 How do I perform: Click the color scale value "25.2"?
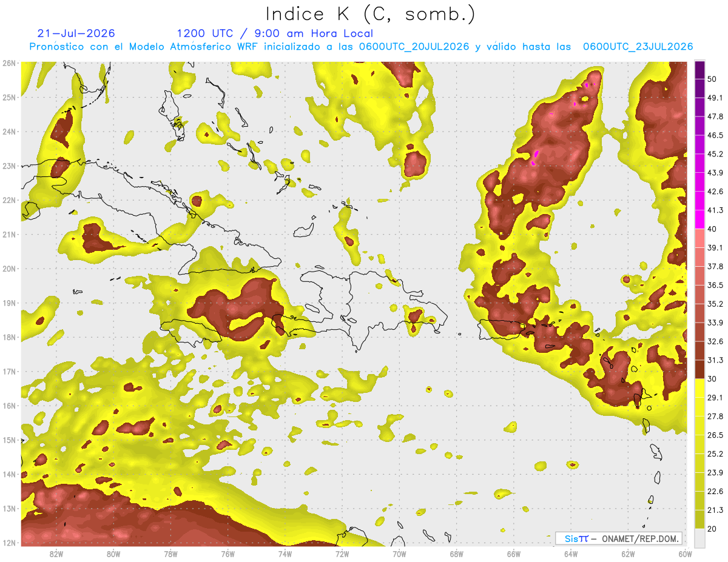(x=715, y=453)
